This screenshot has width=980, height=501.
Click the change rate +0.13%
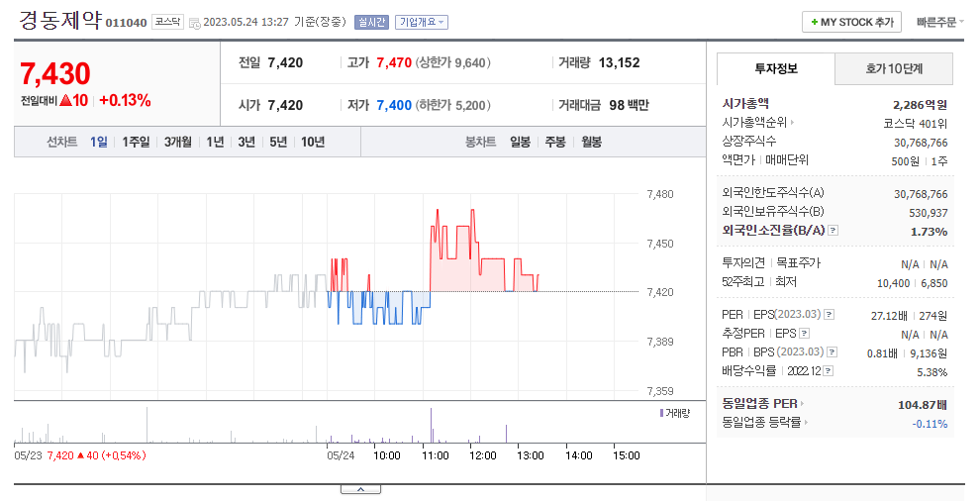125,101
